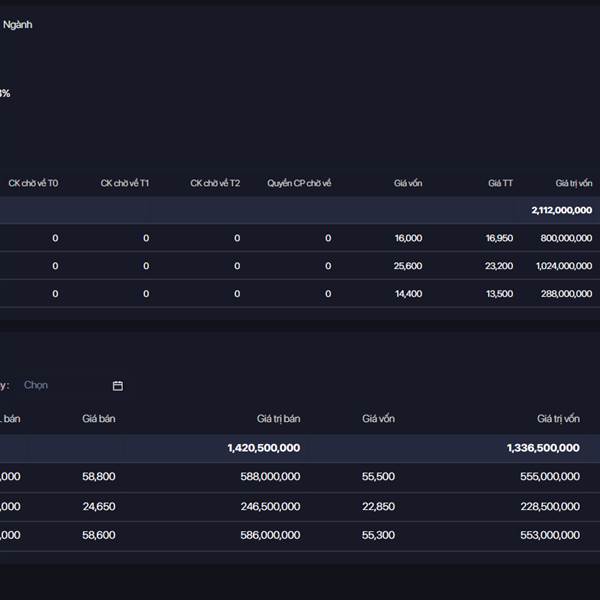Select total sell value 1,420,500,000
This screenshot has width=600, height=600.
264,448
